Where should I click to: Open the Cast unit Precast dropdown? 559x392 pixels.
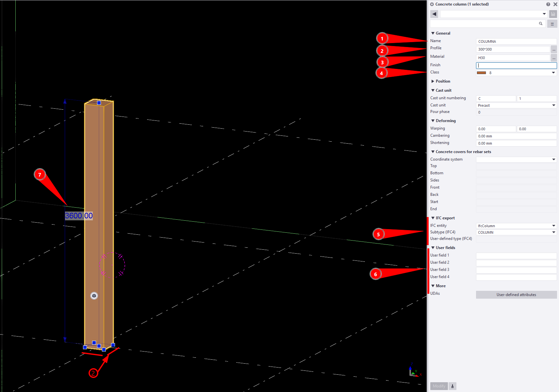point(553,105)
